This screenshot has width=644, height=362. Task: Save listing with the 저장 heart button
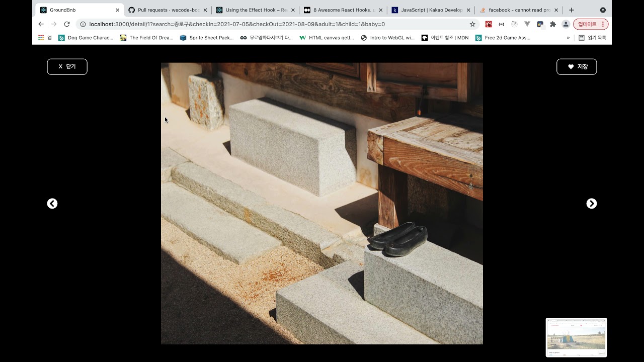coord(577,67)
